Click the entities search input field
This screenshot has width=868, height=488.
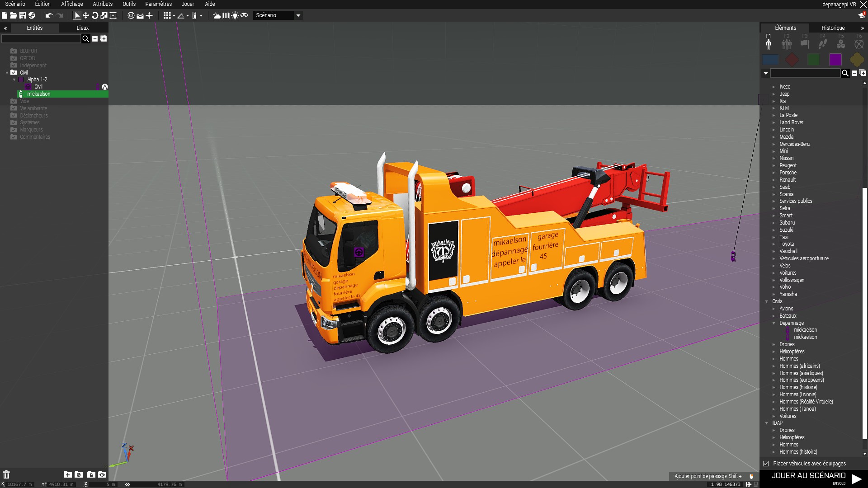(x=41, y=39)
